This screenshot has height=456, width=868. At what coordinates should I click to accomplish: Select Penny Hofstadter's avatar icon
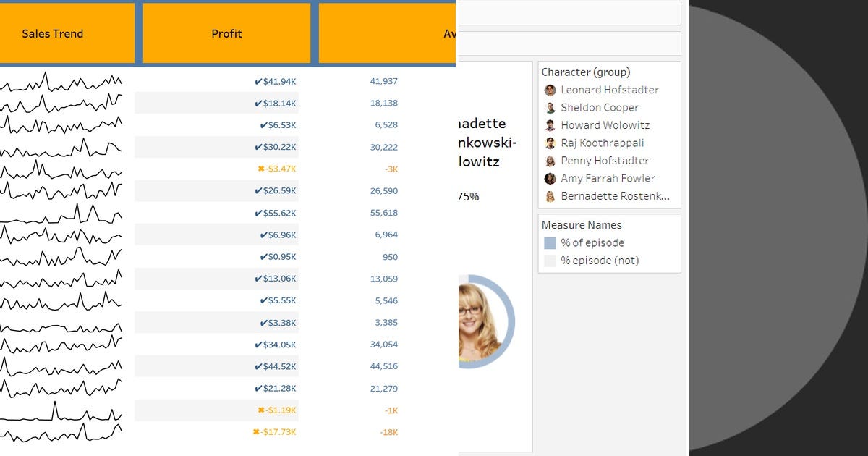click(x=550, y=161)
